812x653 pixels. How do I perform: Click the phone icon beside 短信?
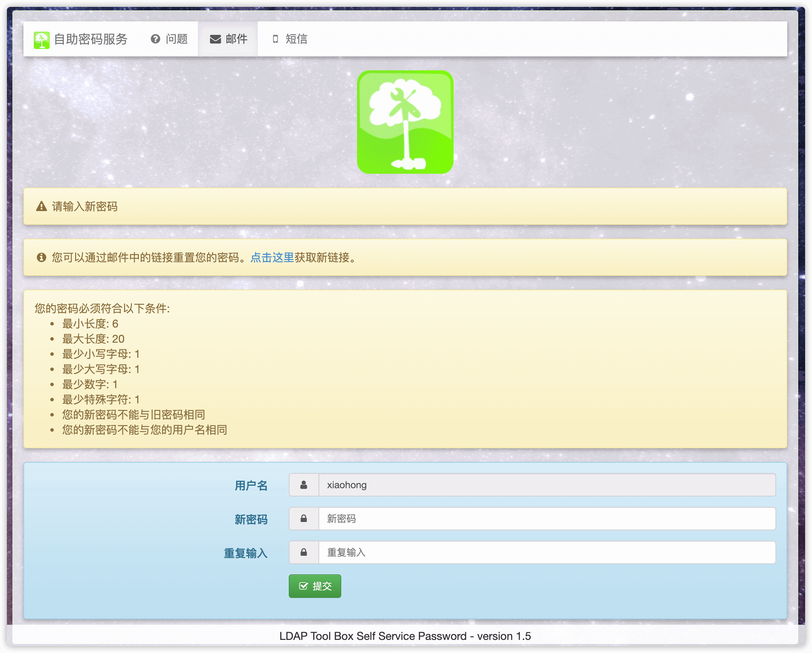tap(275, 39)
